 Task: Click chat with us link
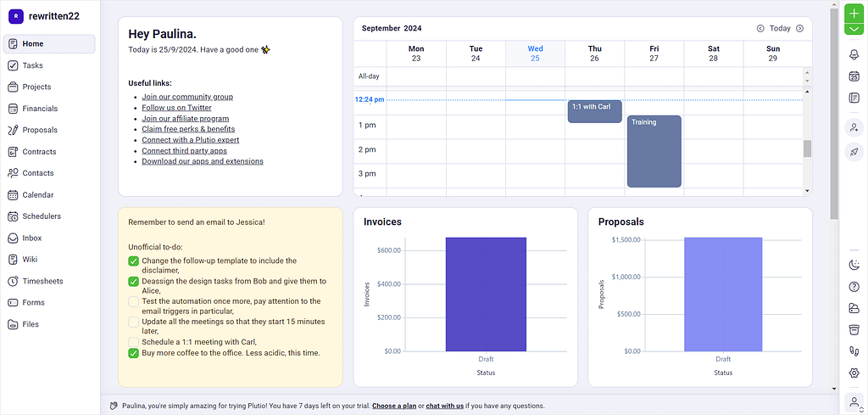pos(444,406)
